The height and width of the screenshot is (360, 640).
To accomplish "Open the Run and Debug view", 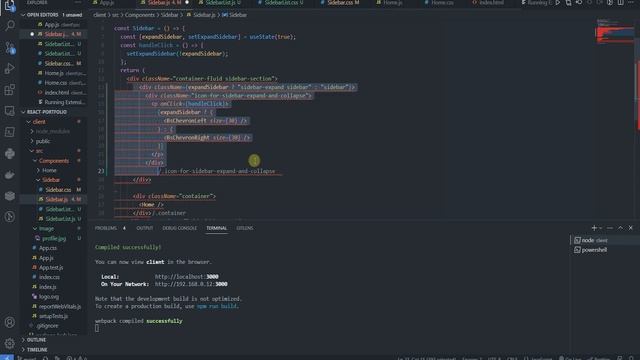I will click(9, 69).
